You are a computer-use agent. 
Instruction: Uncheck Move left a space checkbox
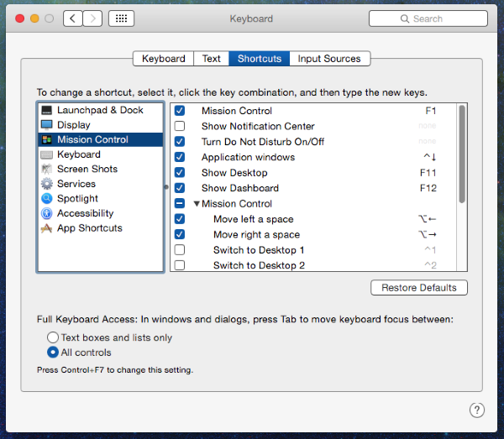click(180, 219)
